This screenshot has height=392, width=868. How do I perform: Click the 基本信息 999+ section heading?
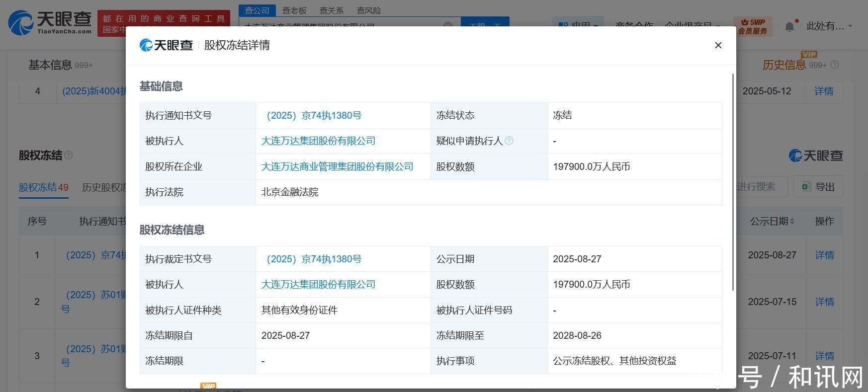click(x=60, y=65)
